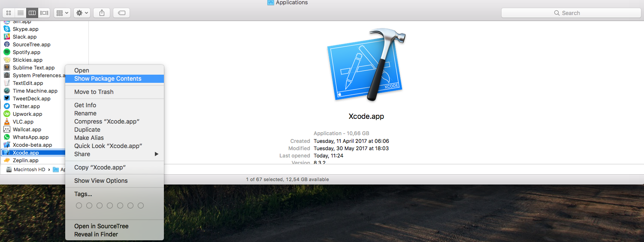The width and height of the screenshot is (644, 242).
Task: Select the Spotify.app icon
Action: [7, 52]
